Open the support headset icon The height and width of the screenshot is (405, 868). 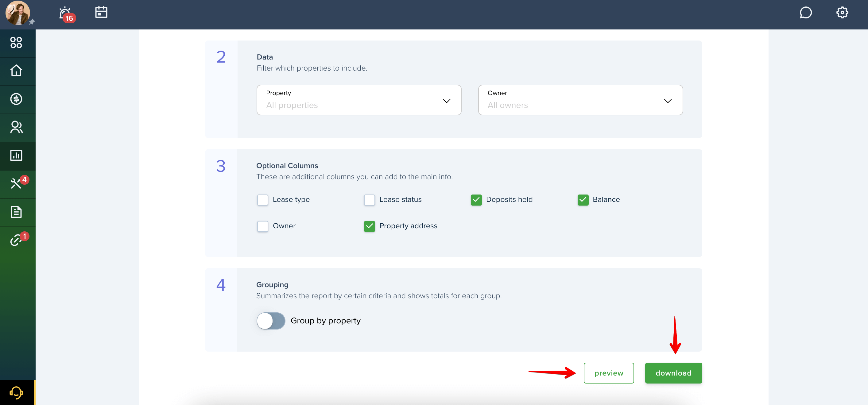(x=16, y=392)
